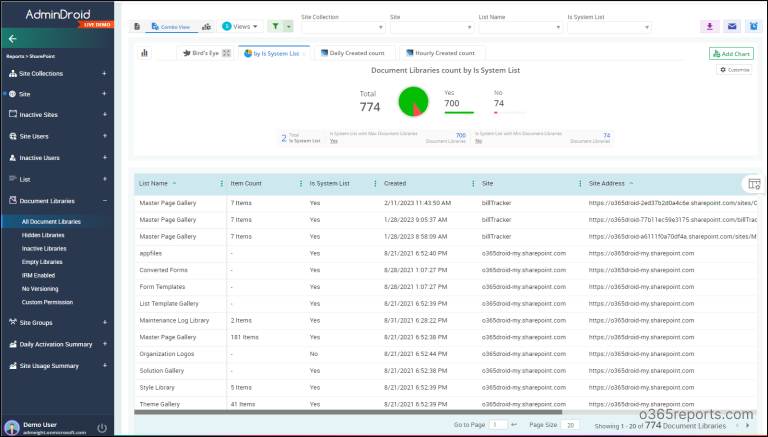768x437 pixels.
Task: Expand the List menu
Action: 104,179
